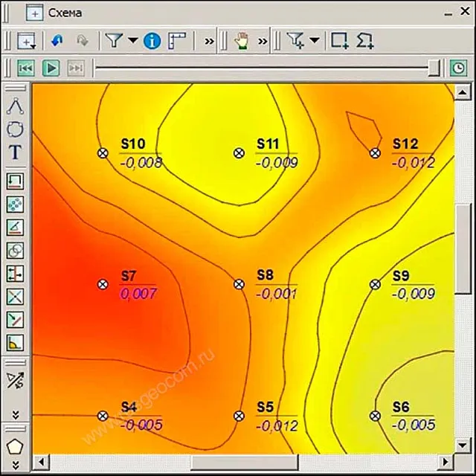476x476 pixels.
Task: Click the blue undo arrow
Action: click(58, 41)
